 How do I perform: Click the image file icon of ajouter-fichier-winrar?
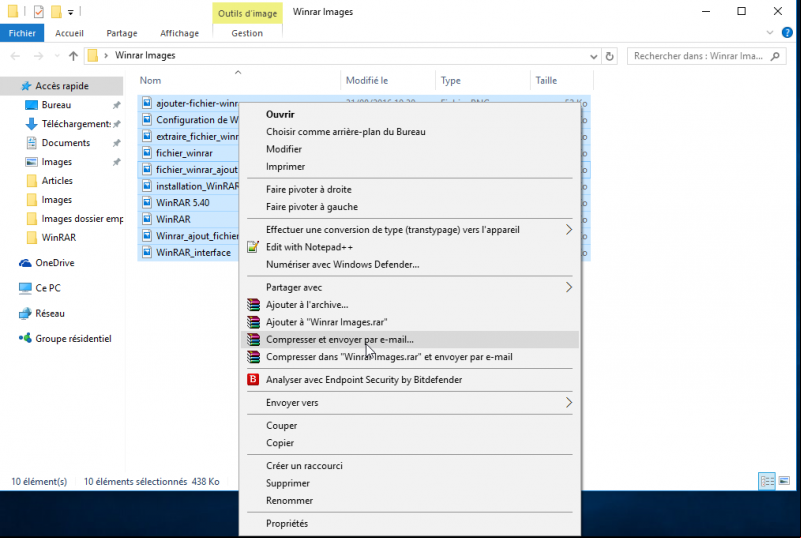[147, 103]
